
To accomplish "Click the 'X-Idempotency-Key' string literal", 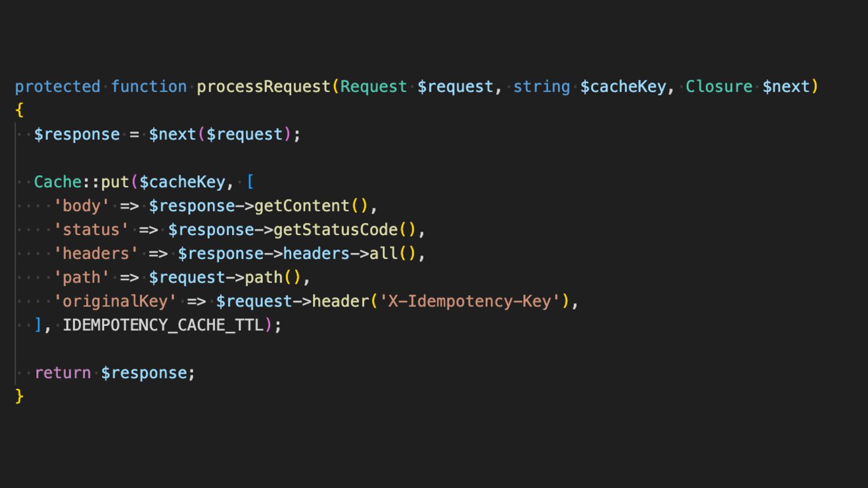I will [470, 301].
